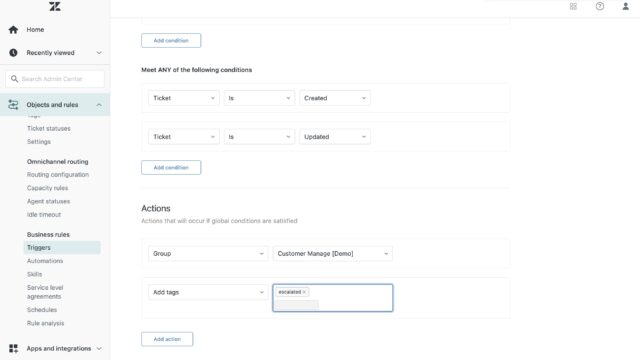Collapse the Objects and rules section
This screenshot has width=640, height=360.
[x=99, y=105]
